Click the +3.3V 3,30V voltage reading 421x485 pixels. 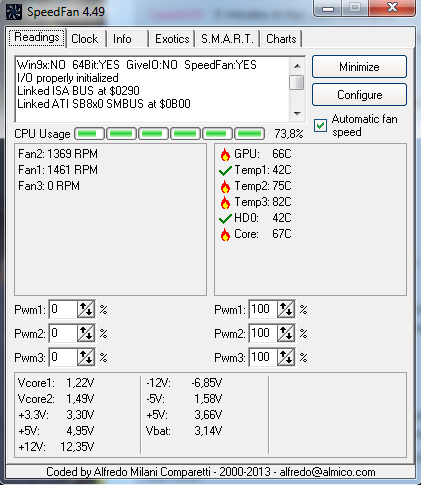56,415
